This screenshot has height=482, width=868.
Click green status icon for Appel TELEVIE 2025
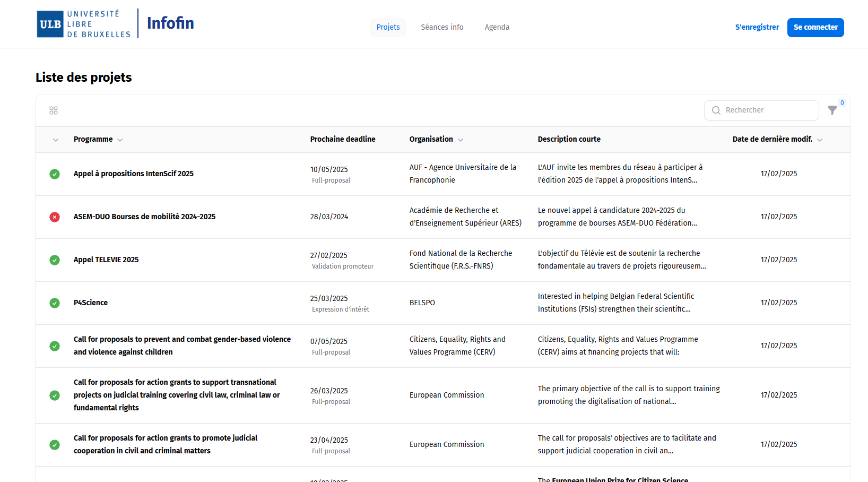[55, 260]
